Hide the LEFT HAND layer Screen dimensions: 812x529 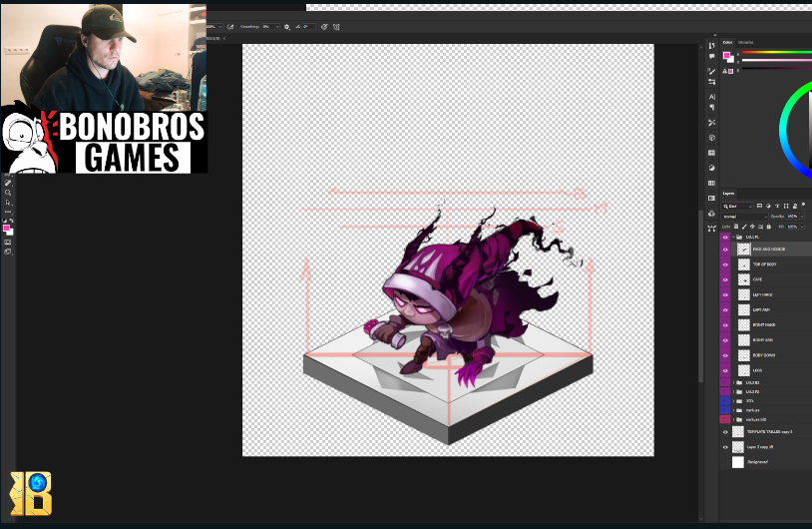(725, 294)
